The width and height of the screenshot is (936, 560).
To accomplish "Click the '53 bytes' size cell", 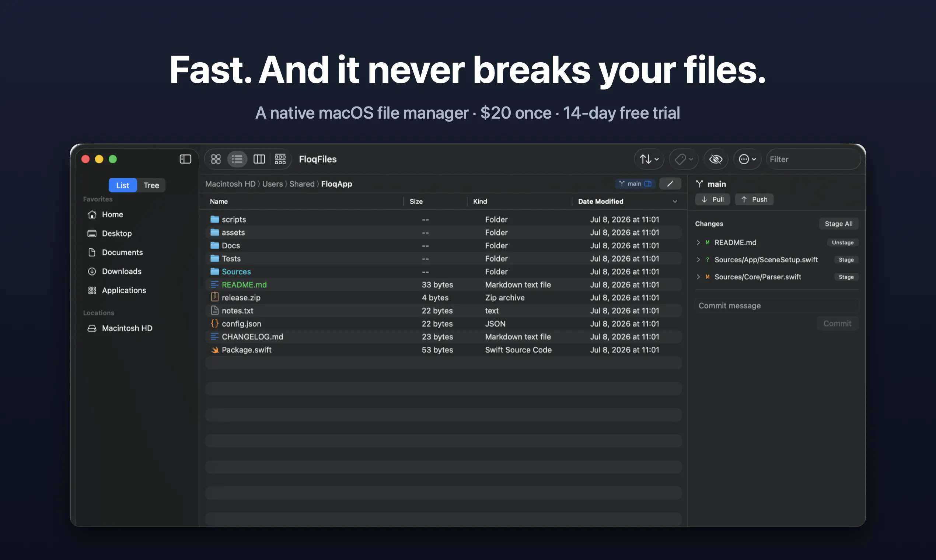I will (x=437, y=350).
